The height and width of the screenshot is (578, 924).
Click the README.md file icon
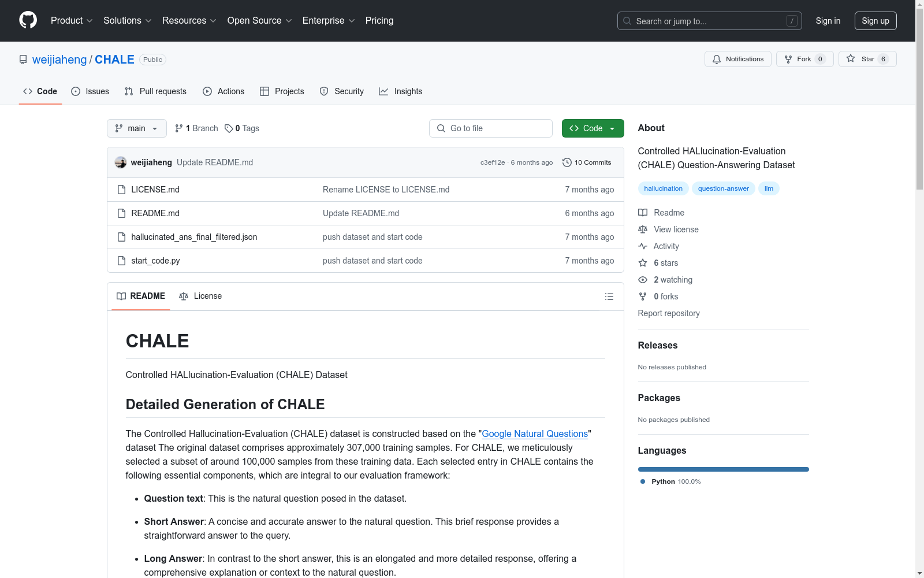point(121,213)
